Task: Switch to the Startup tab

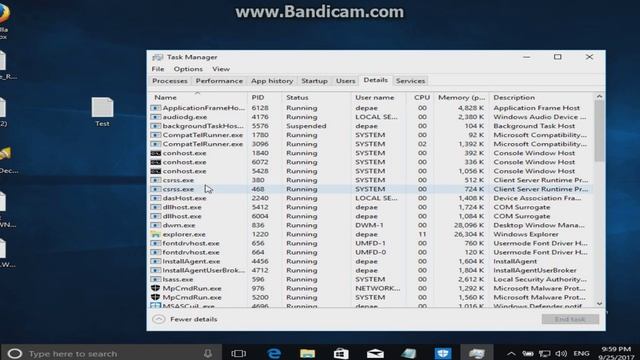Action: (x=314, y=81)
